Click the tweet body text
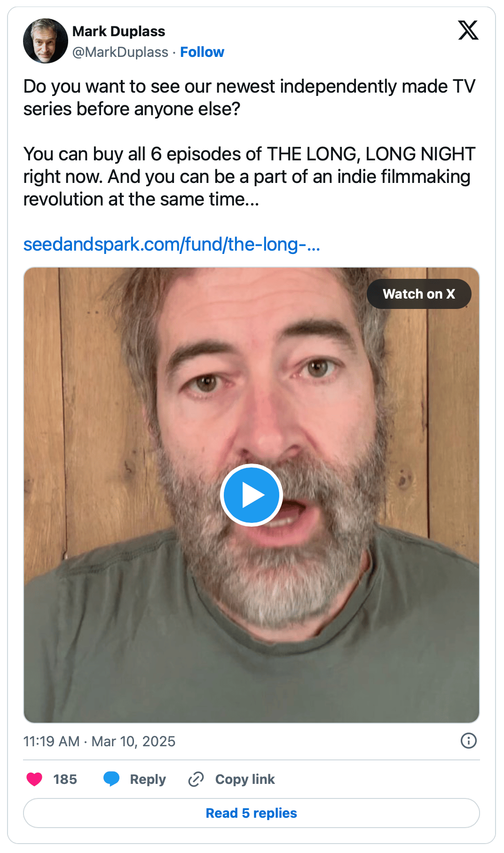504x853 pixels. tap(250, 143)
